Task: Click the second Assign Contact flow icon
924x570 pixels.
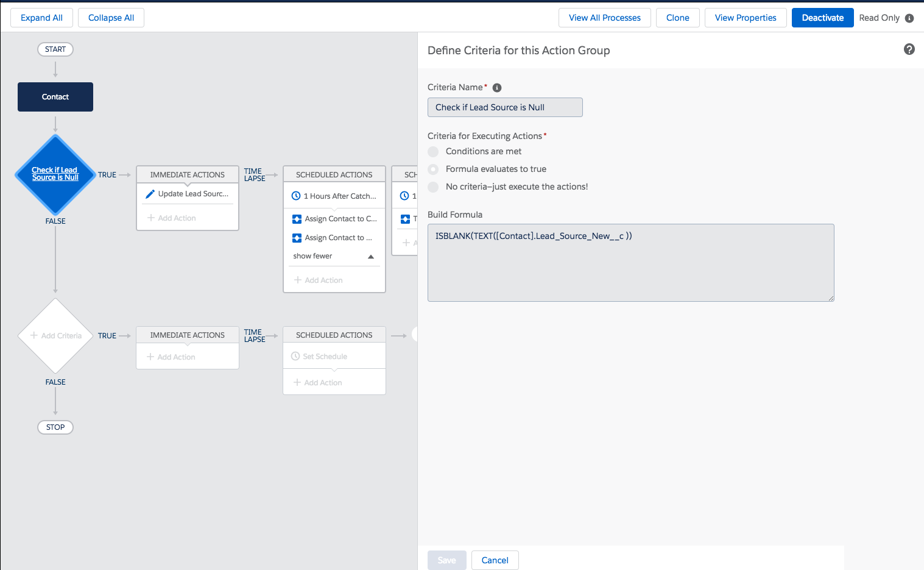Action: click(297, 238)
